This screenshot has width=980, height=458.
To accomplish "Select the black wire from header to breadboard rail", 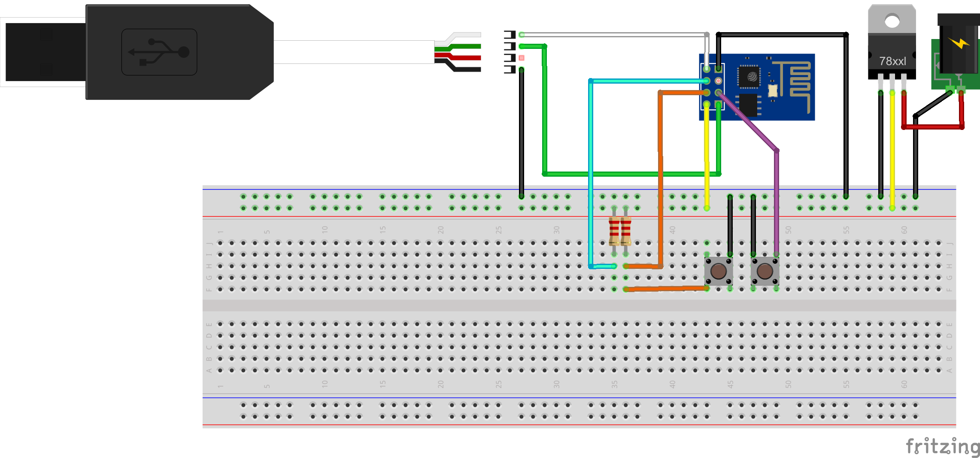I will coord(522,133).
